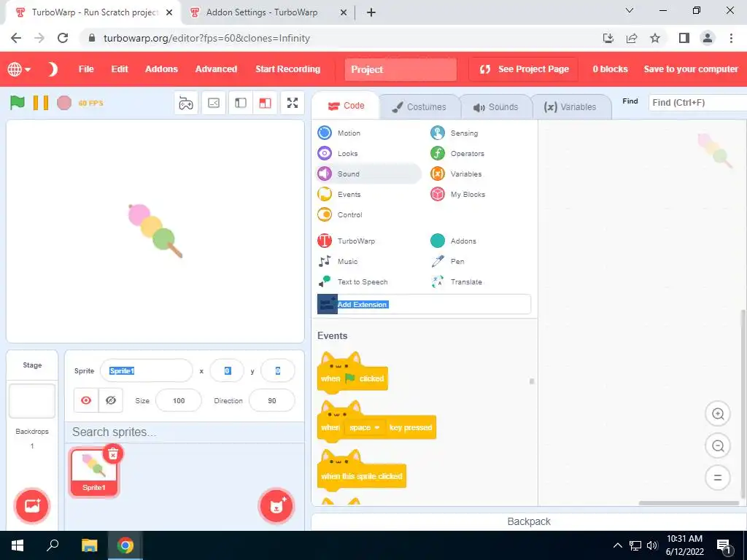This screenshot has height=560, width=747.
Task: Select the Stage backdrop thumbnail
Action: coord(32,401)
